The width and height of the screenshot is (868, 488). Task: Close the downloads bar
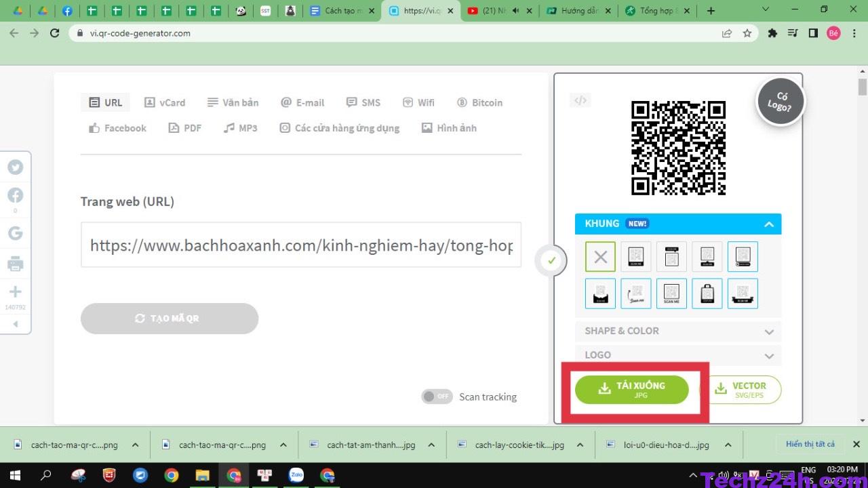click(856, 445)
